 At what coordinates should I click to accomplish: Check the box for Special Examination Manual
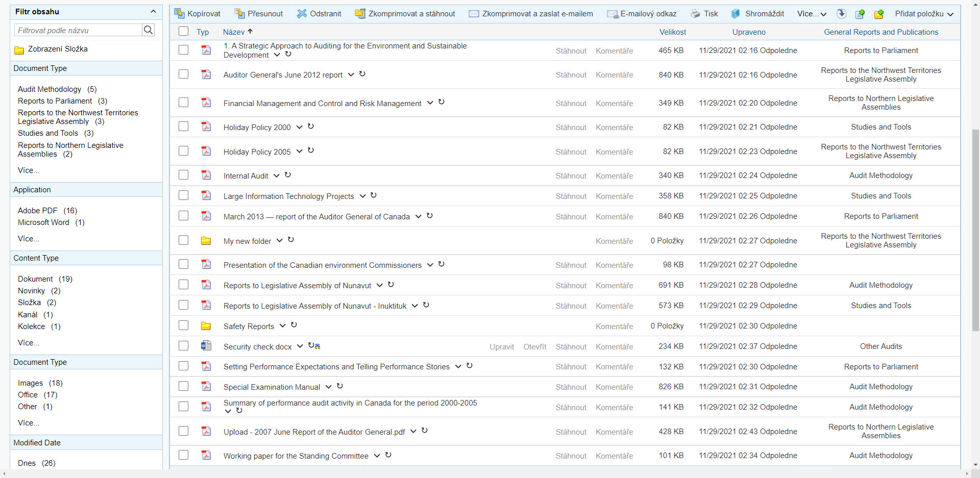coord(183,386)
